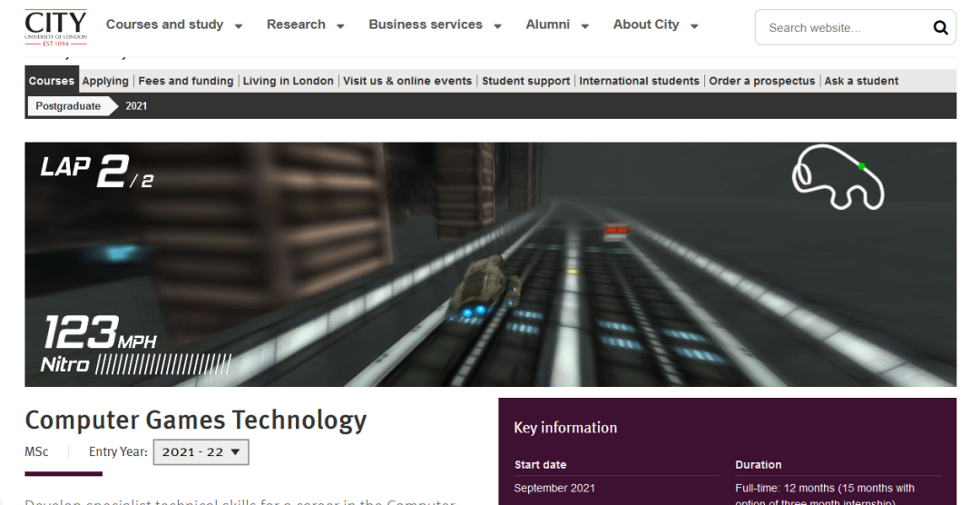This screenshot has width=980, height=505.
Task: Type in the Search website field
Action: pos(839,28)
